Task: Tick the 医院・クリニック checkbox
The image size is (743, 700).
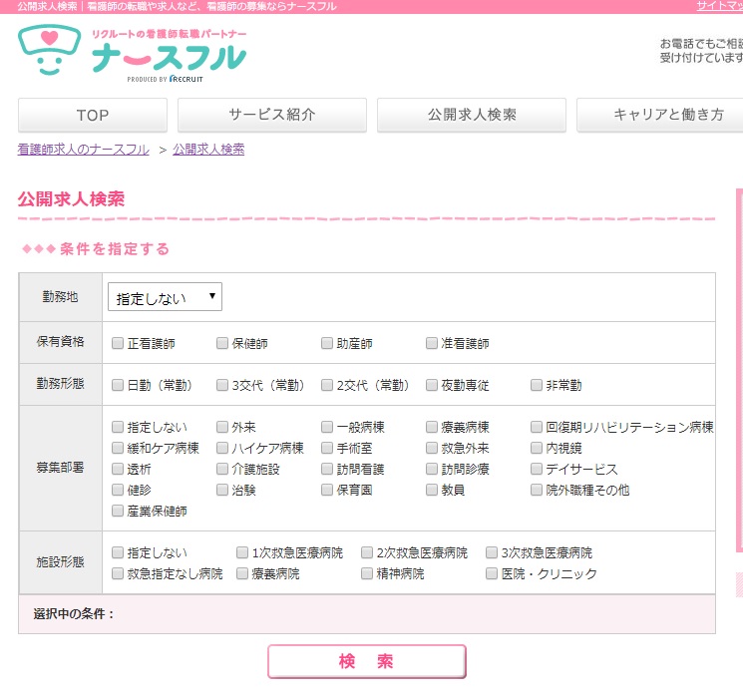Action: pyautogui.click(x=492, y=573)
